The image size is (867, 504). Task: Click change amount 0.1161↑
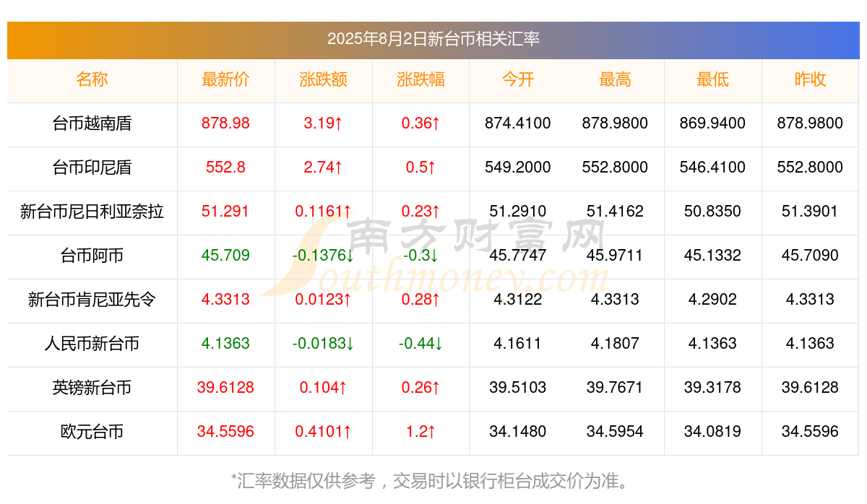click(x=324, y=212)
